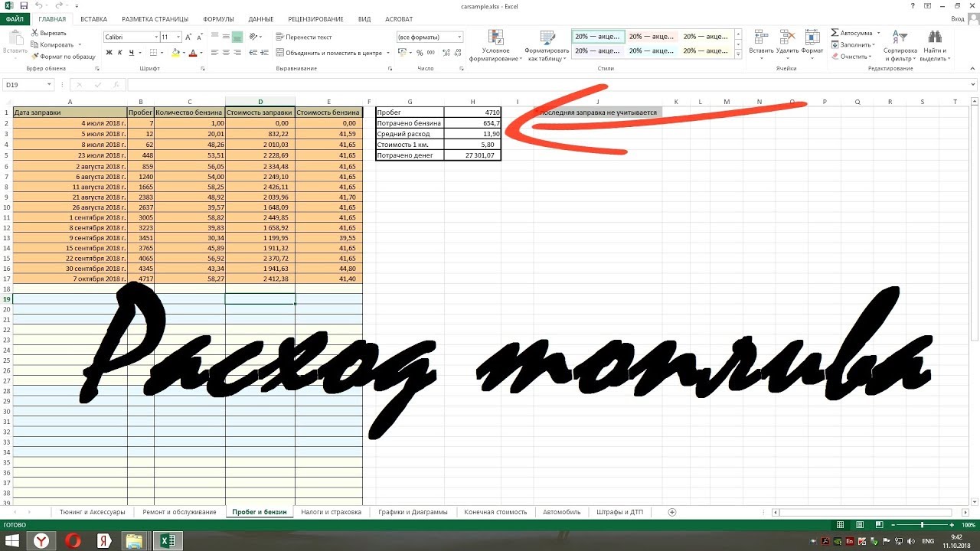Align text to the bottom of cell
The image size is (980, 551).
click(237, 37)
